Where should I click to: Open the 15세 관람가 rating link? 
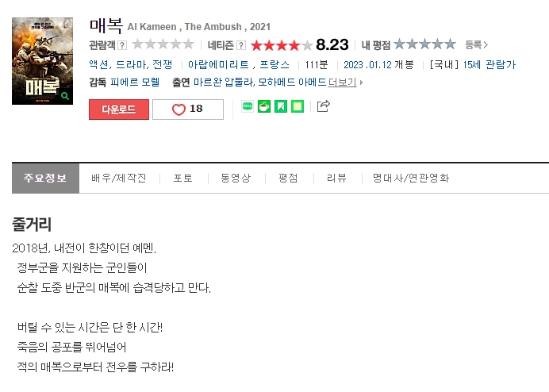coord(489,64)
